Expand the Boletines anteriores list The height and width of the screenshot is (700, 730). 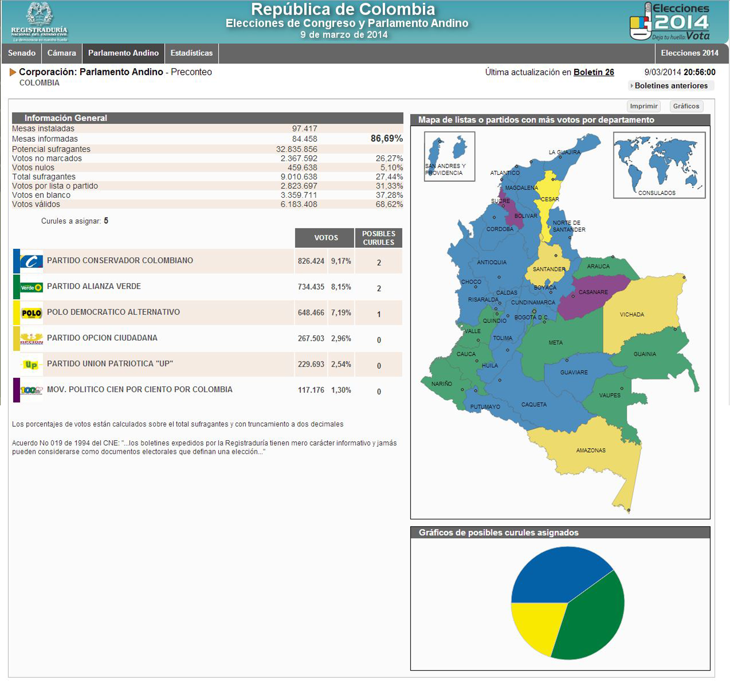click(670, 86)
